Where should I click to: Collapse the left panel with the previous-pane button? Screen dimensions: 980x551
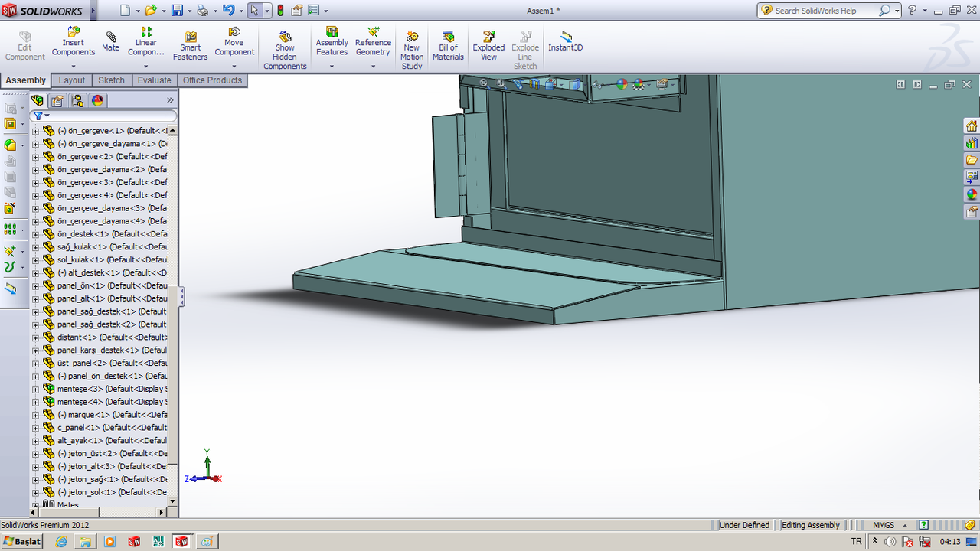pos(901,84)
